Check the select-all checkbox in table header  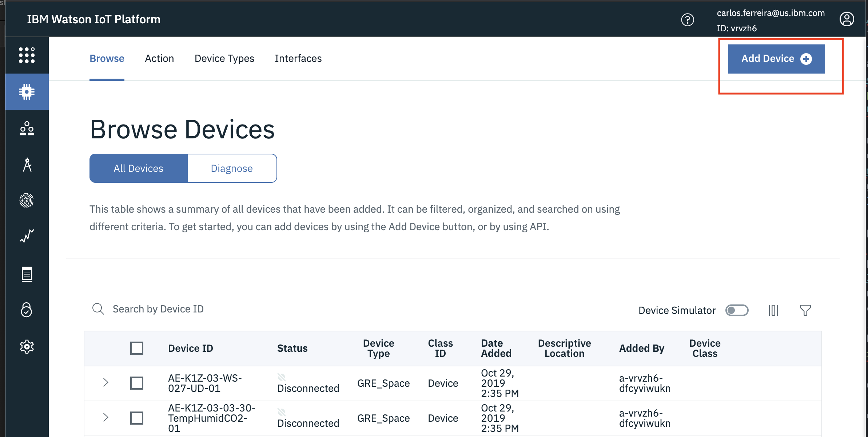[137, 348]
